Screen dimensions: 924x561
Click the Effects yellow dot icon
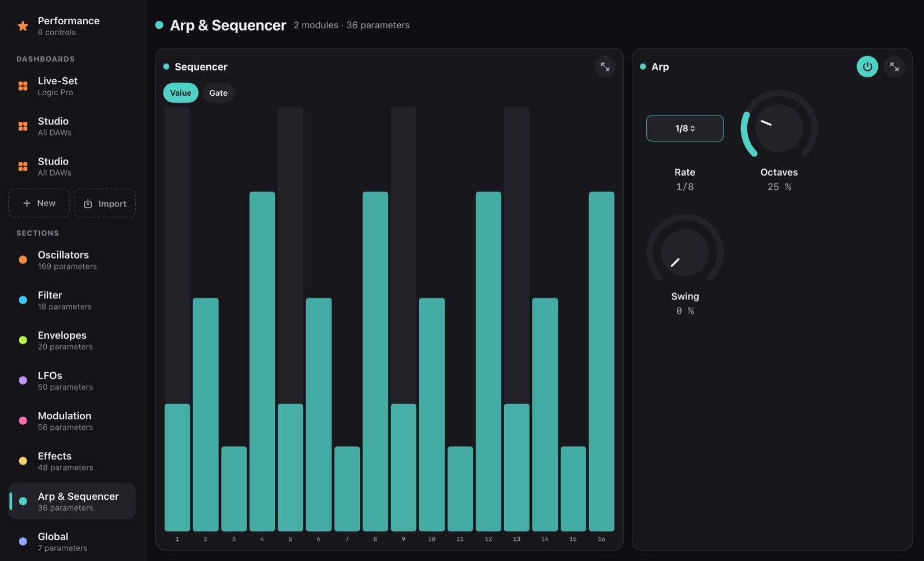click(23, 461)
